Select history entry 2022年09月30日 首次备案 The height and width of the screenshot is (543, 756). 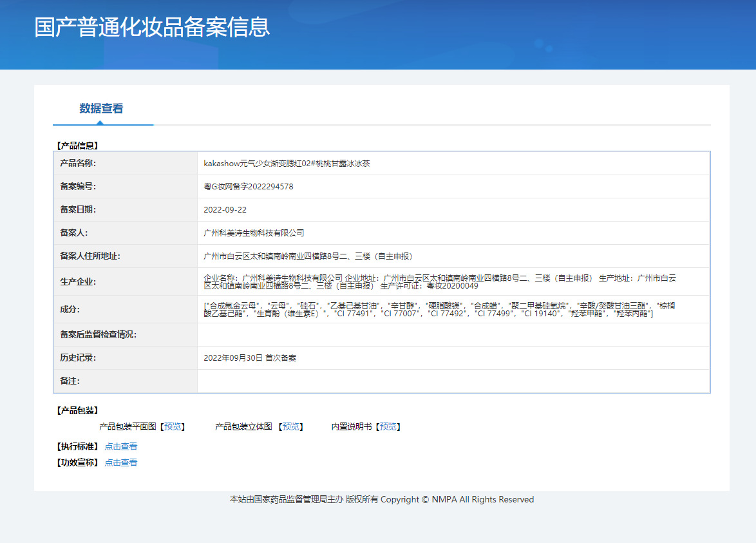click(250, 358)
